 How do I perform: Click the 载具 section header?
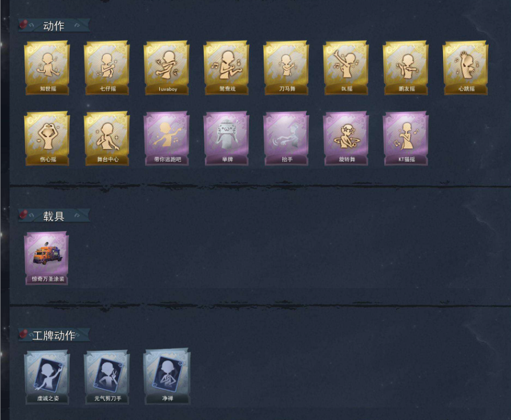pyautogui.click(x=54, y=216)
